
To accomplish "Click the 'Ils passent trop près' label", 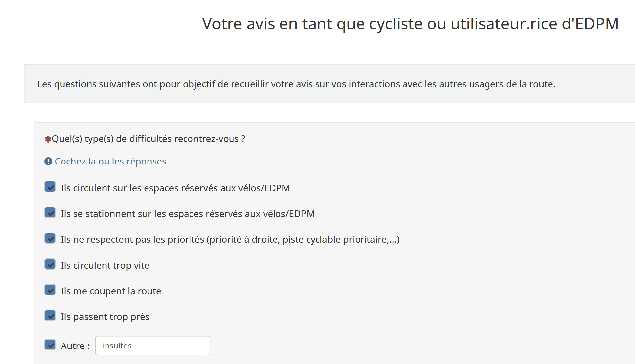I will pyautogui.click(x=105, y=317).
